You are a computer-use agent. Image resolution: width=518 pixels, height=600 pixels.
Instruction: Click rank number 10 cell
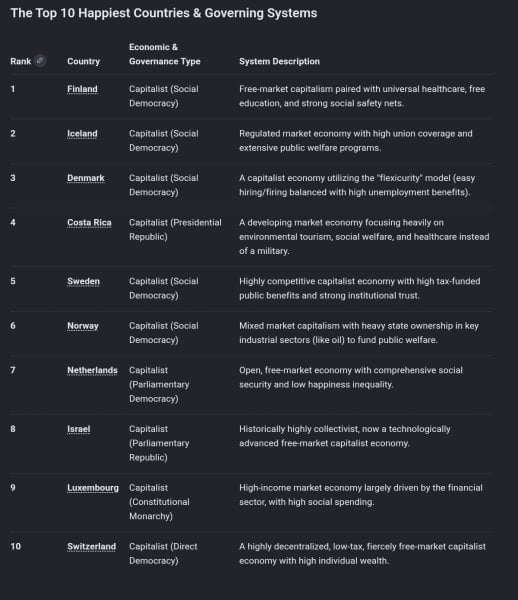click(x=16, y=546)
